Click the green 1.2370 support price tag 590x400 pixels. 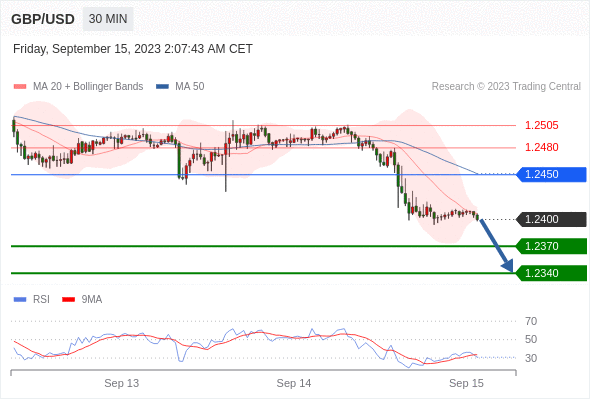(x=552, y=246)
